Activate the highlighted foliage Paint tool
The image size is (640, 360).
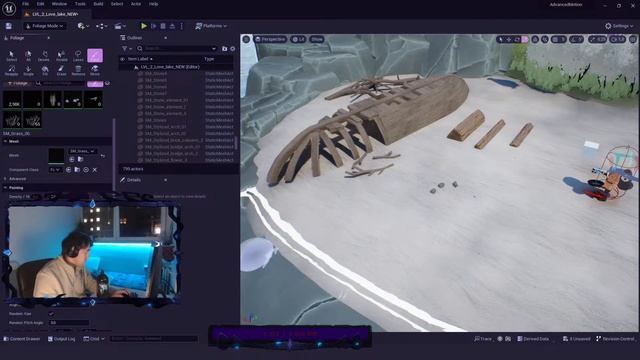pyautogui.click(x=95, y=56)
